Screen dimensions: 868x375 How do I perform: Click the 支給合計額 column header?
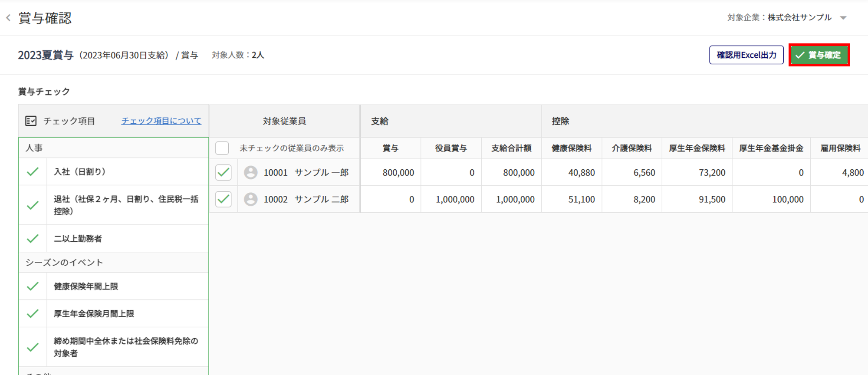coord(511,148)
